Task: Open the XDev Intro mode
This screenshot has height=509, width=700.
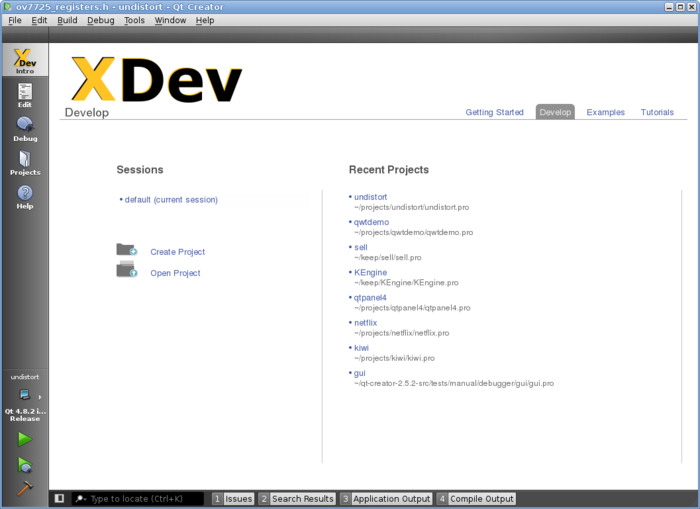Action: click(x=25, y=60)
